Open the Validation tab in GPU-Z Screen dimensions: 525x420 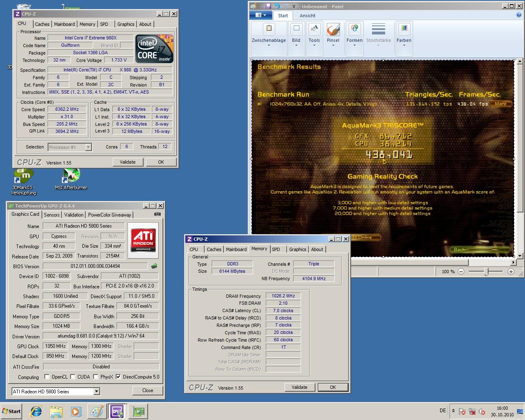pos(74,215)
